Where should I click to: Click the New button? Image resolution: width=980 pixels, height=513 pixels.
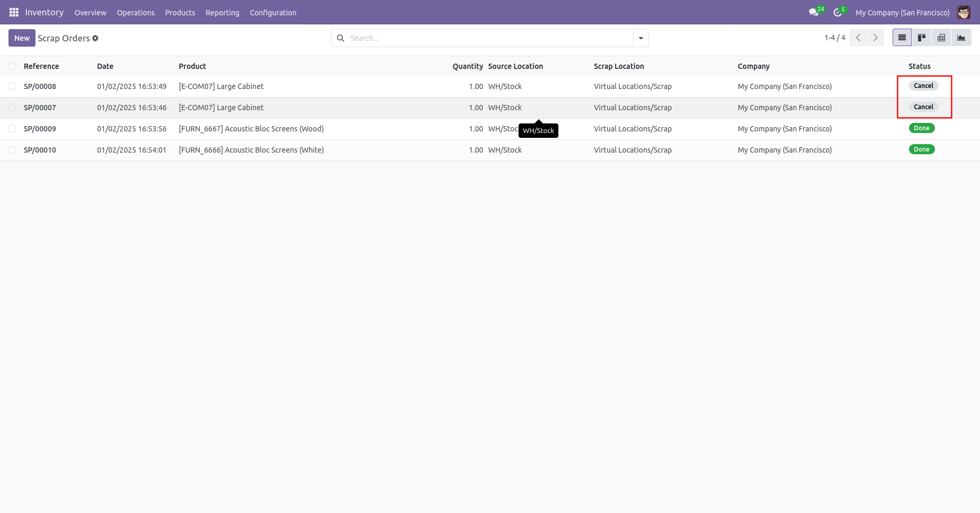coord(22,38)
